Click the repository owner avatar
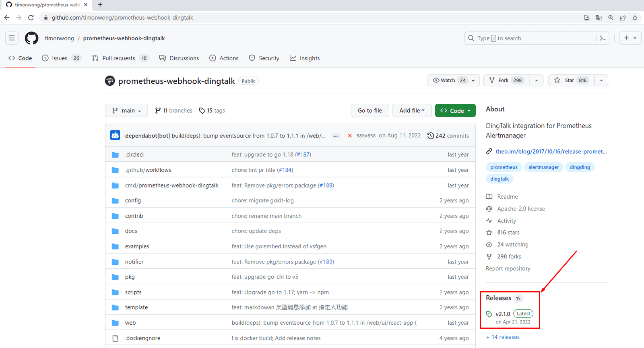 (110, 81)
